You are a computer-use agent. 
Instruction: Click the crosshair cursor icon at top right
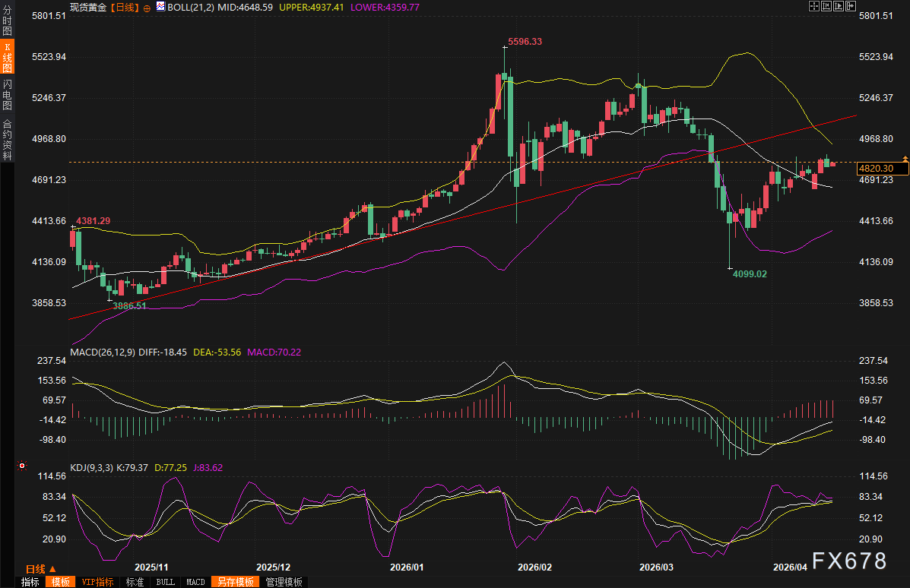[814, 6]
